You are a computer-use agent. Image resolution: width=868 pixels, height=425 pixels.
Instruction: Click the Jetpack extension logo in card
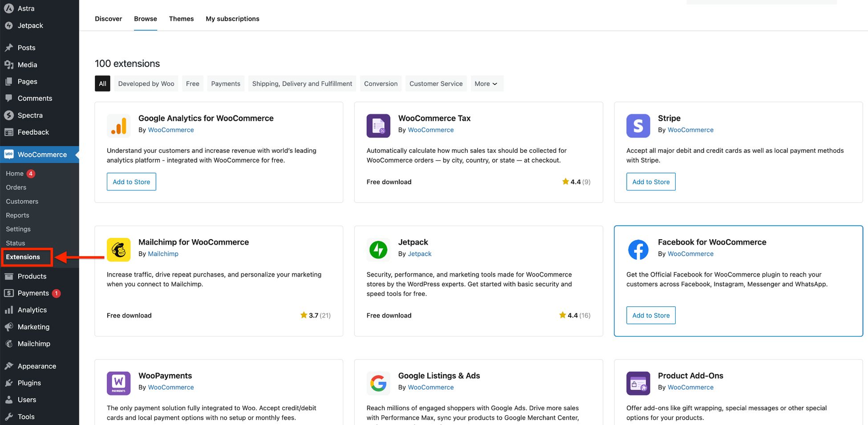coord(378,249)
